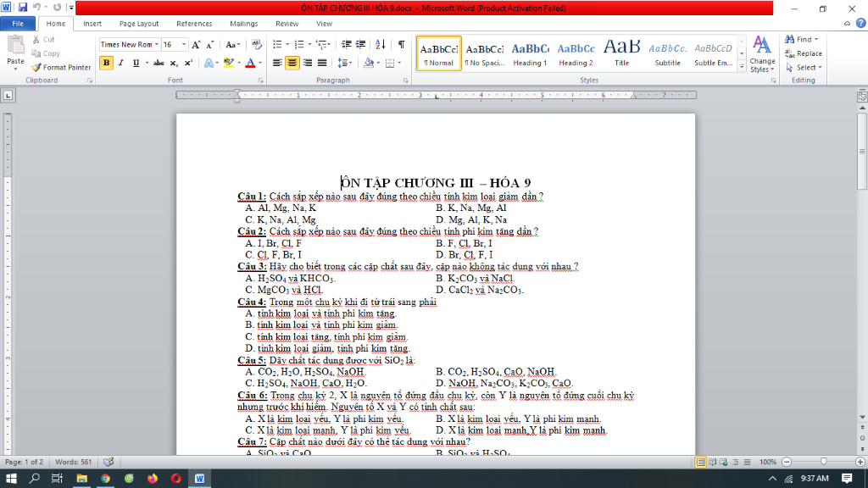Image resolution: width=868 pixels, height=488 pixels.
Task: Toggle Center alignment
Action: [x=292, y=63]
